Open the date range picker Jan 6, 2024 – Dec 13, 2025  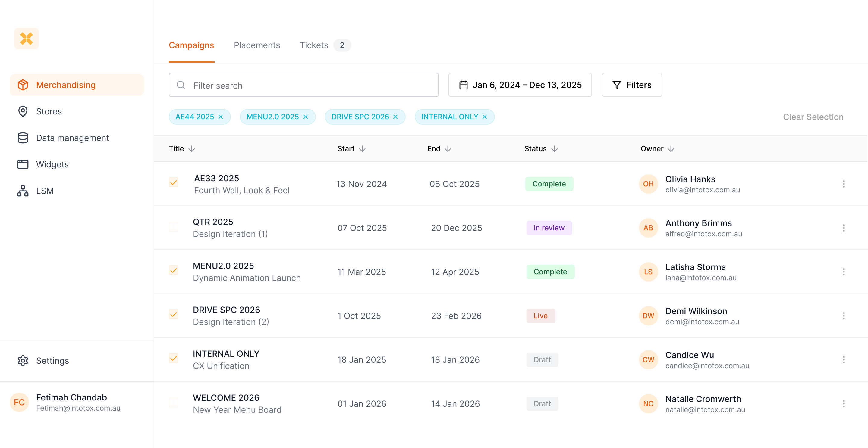pos(520,85)
